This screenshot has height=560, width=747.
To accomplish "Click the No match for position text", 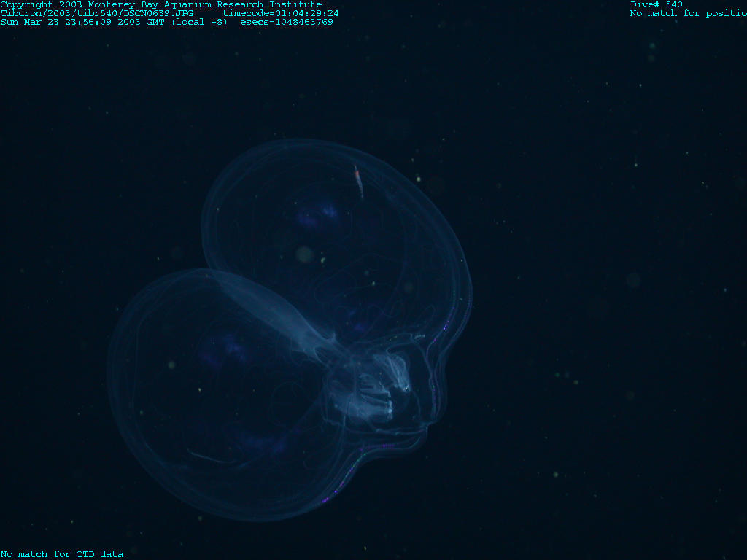I will click(687, 13).
